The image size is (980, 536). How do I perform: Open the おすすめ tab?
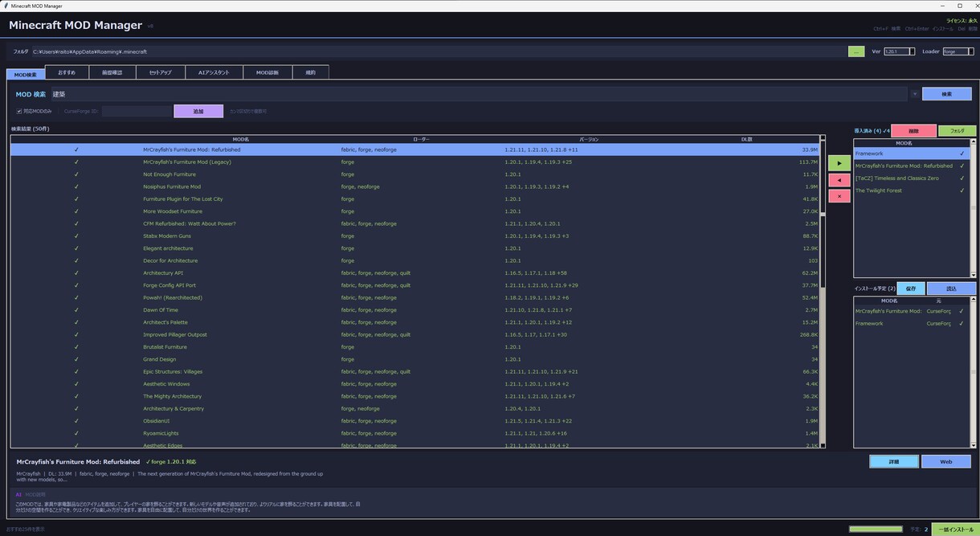66,72
